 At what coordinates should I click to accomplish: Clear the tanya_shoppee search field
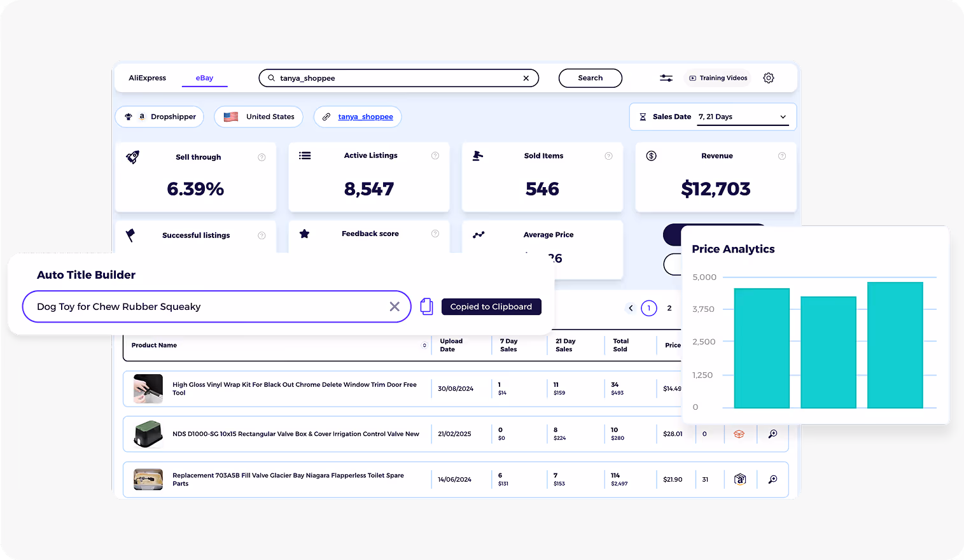click(526, 78)
